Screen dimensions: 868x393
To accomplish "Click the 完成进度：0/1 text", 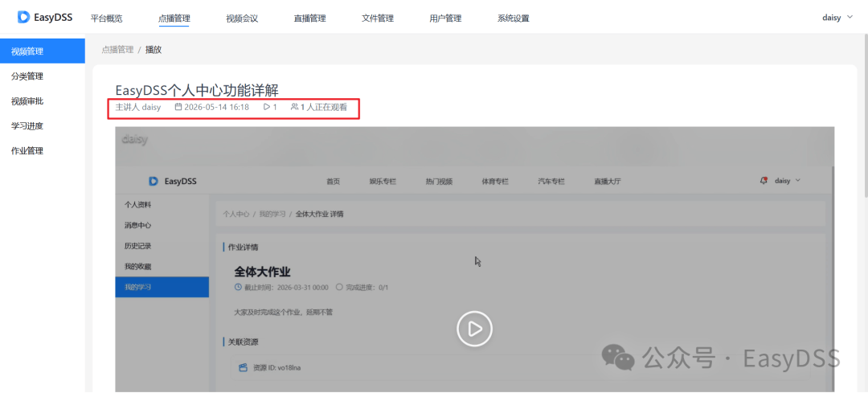I will tap(367, 288).
